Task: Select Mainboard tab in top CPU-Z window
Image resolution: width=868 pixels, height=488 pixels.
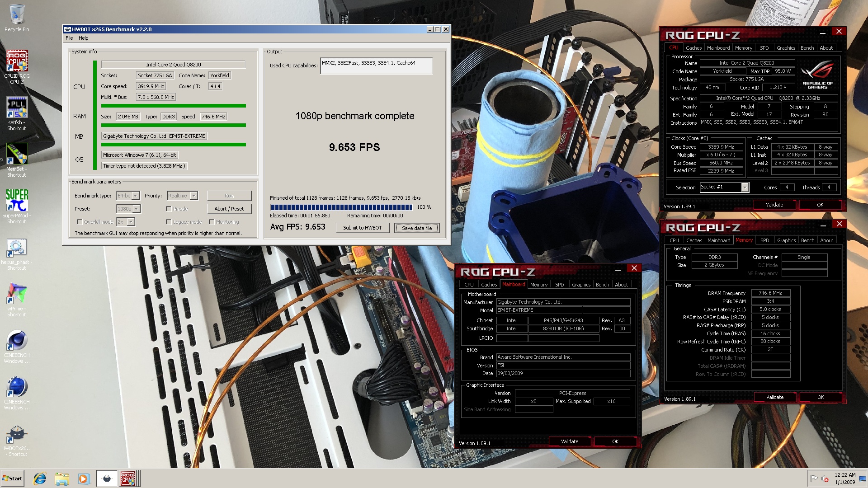Action: tap(718, 48)
